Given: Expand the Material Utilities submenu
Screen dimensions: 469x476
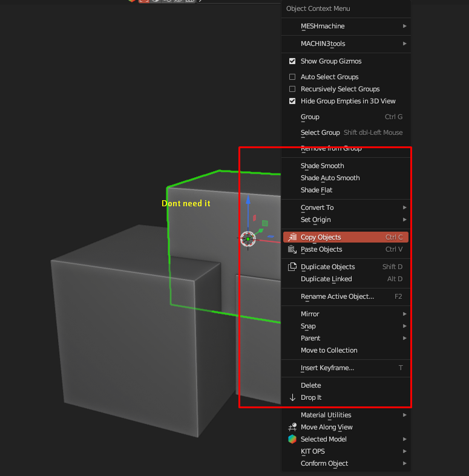Looking at the screenshot, I should click(x=346, y=416).
